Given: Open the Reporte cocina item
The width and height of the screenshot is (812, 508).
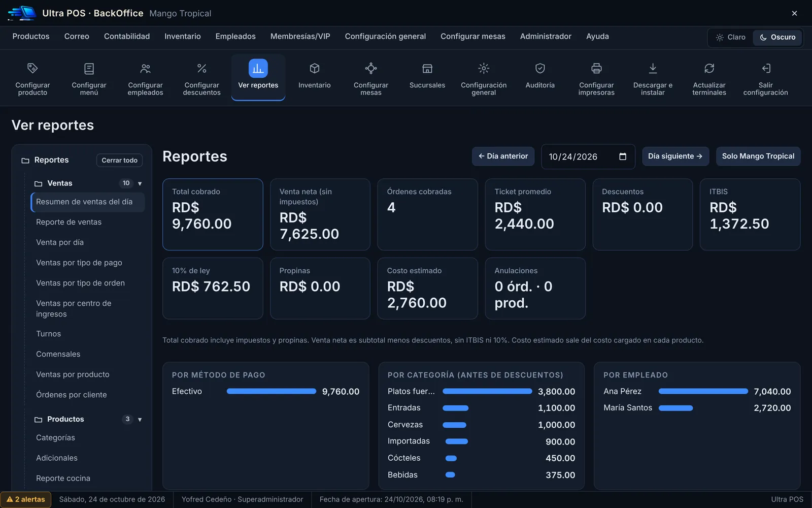Looking at the screenshot, I should pos(87,478).
